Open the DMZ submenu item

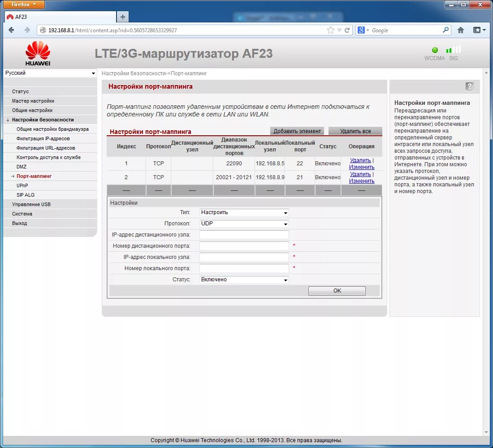click(x=22, y=167)
